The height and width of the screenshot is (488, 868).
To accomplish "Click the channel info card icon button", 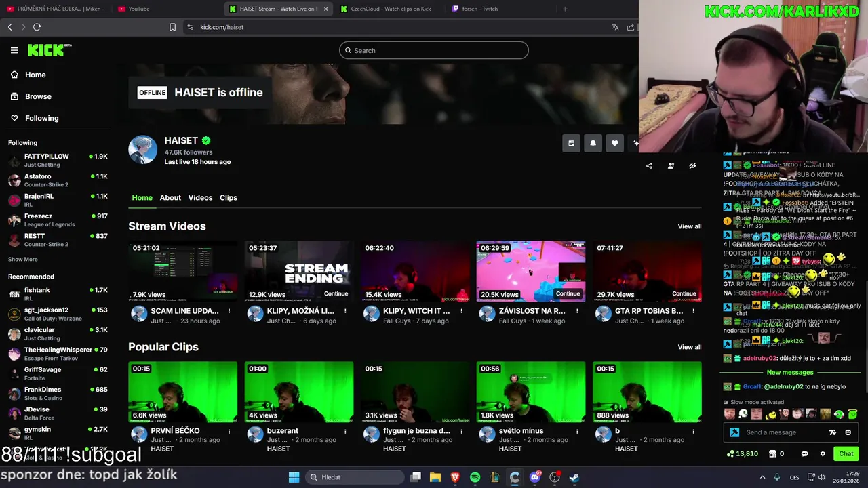I will (x=571, y=143).
